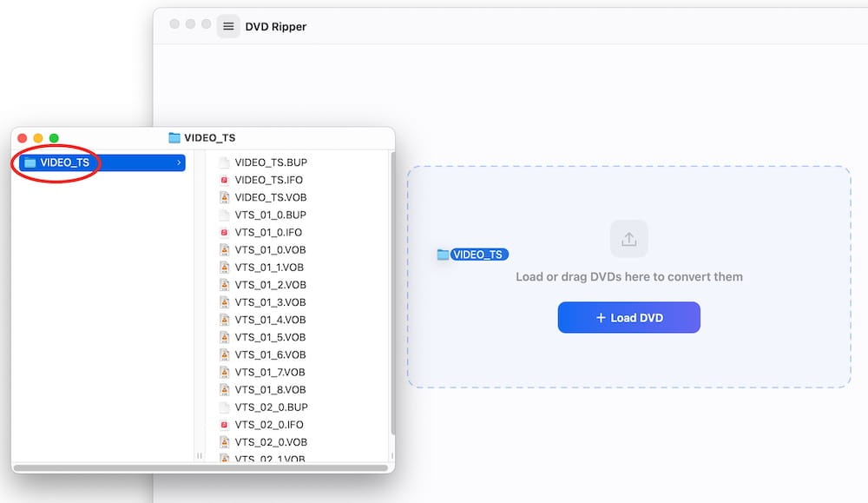The width and height of the screenshot is (868, 503).
Task: Click the blank icon next to VTS_02_0.BUP
Action: [x=224, y=407]
